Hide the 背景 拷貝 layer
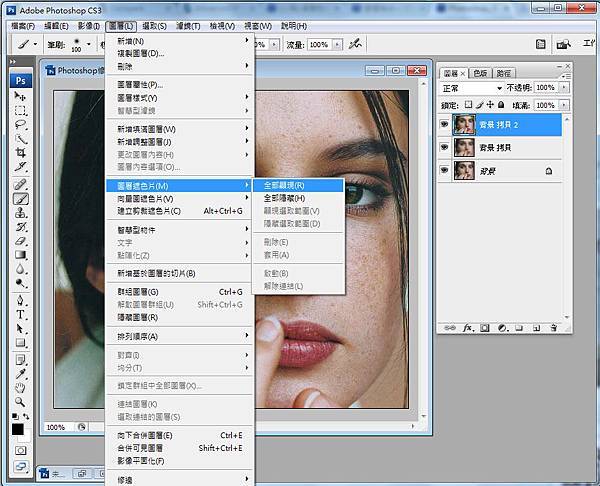Screen dimensions: 600x486 pyautogui.click(x=444, y=147)
